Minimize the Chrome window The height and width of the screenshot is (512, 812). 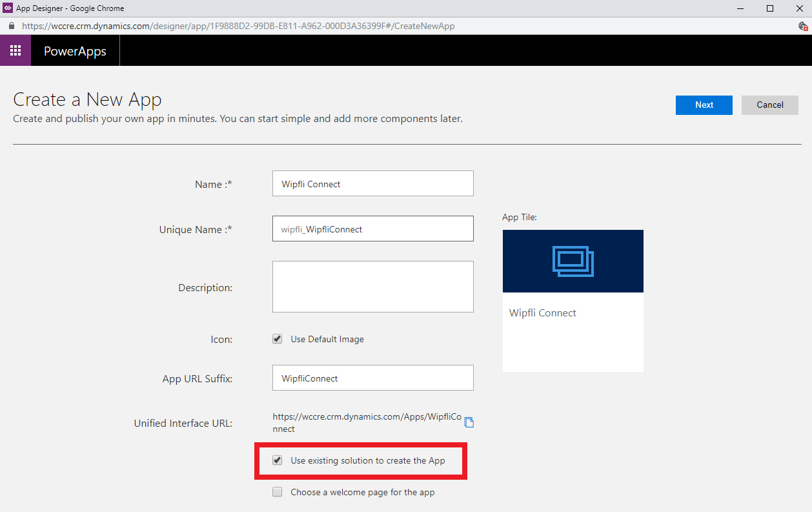tap(740, 8)
